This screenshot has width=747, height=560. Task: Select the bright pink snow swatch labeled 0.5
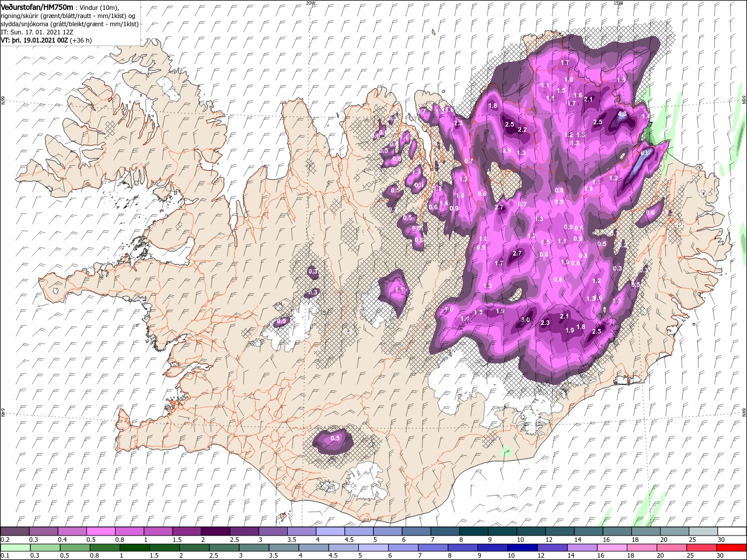tap(100, 531)
